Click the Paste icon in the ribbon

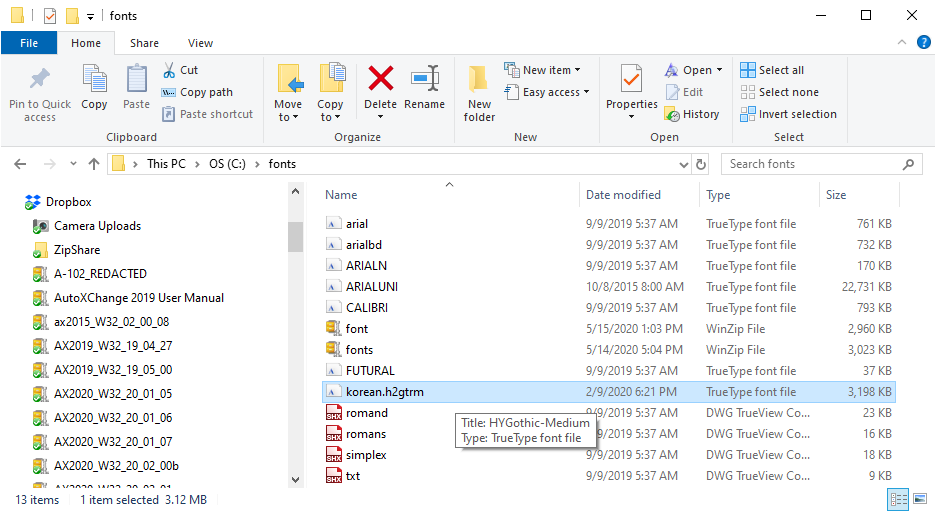(136, 80)
